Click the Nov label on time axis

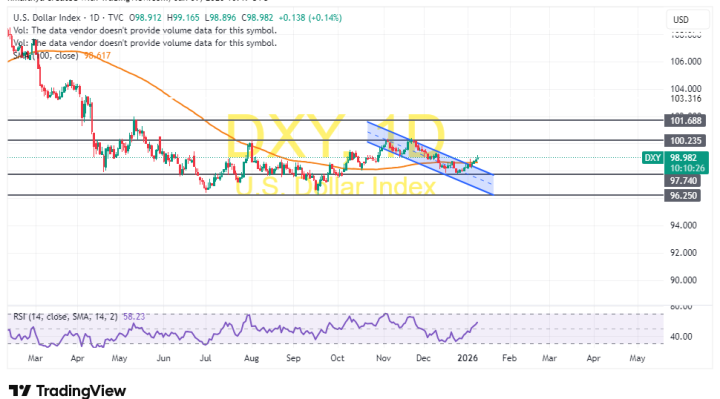pyautogui.click(x=383, y=358)
